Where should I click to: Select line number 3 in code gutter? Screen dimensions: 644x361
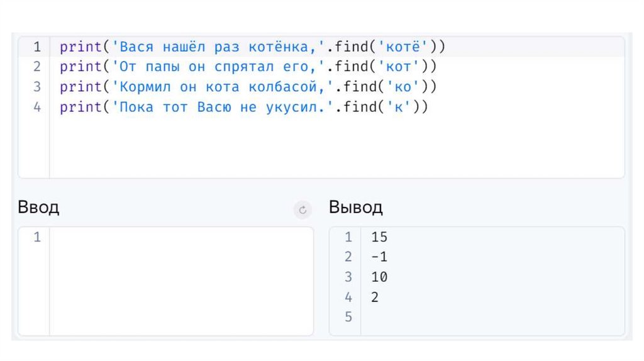click(x=36, y=87)
